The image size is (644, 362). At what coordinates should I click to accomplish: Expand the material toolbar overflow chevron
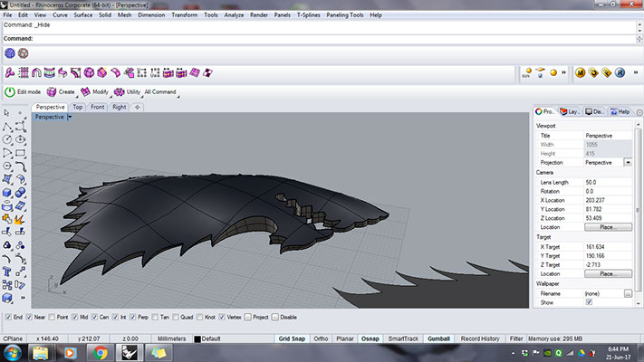point(636,72)
